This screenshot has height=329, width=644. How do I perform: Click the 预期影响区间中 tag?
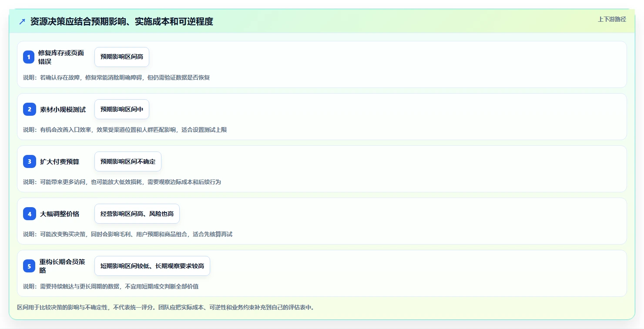click(x=122, y=109)
